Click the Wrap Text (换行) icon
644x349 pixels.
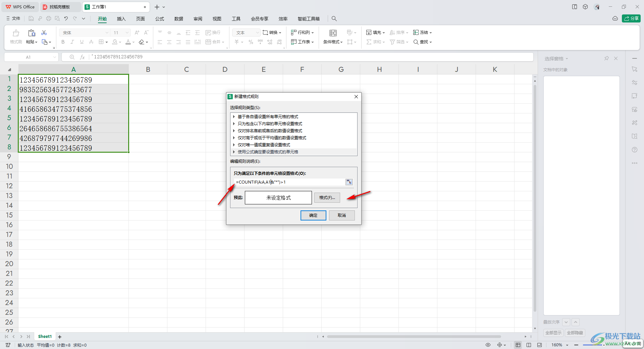click(x=213, y=33)
